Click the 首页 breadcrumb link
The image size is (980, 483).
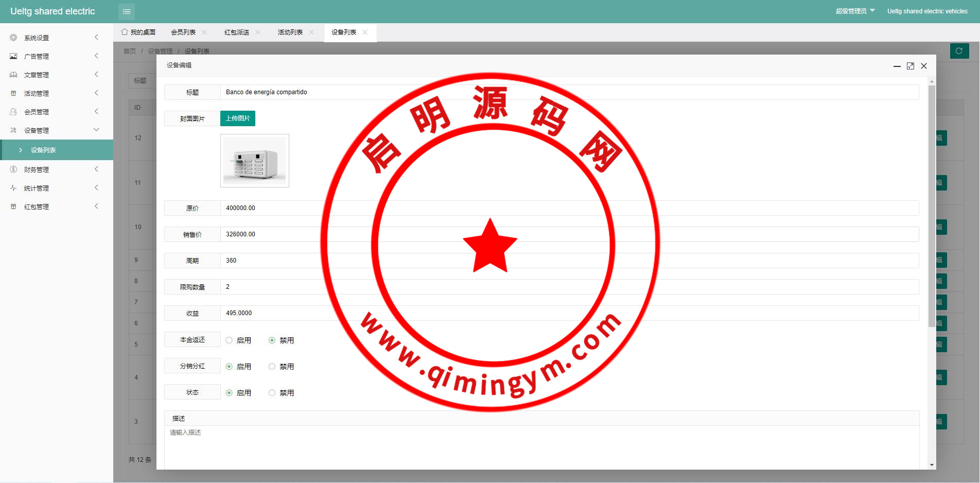130,51
